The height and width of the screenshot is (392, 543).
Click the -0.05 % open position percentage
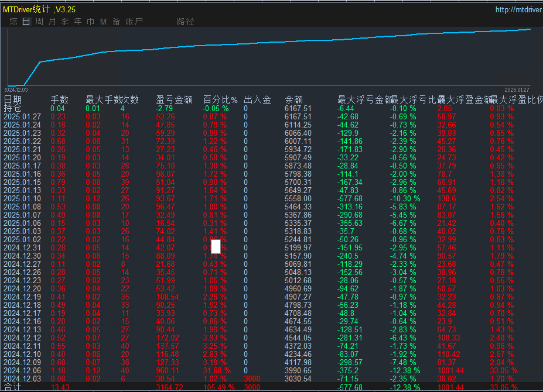coord(216,108)
